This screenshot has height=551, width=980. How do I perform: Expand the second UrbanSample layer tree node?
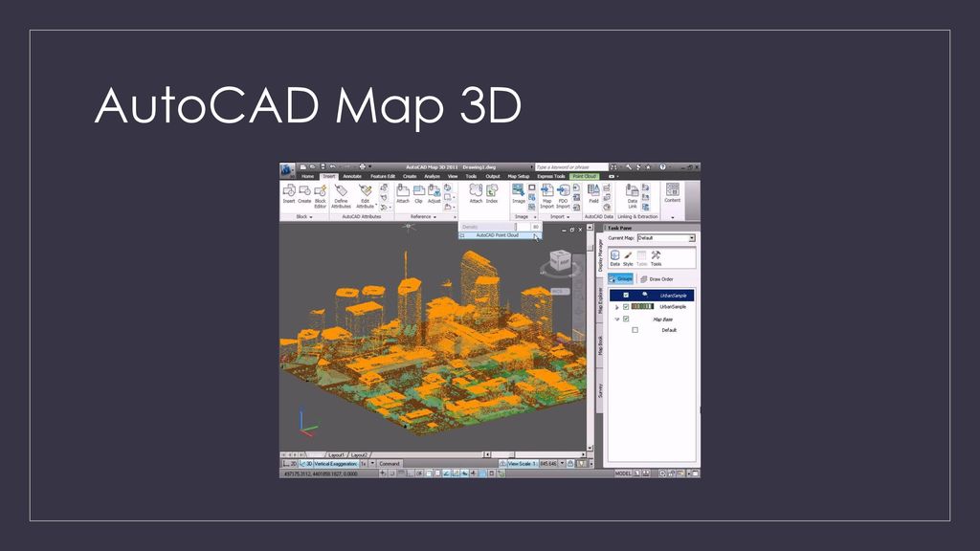point(617,307)
